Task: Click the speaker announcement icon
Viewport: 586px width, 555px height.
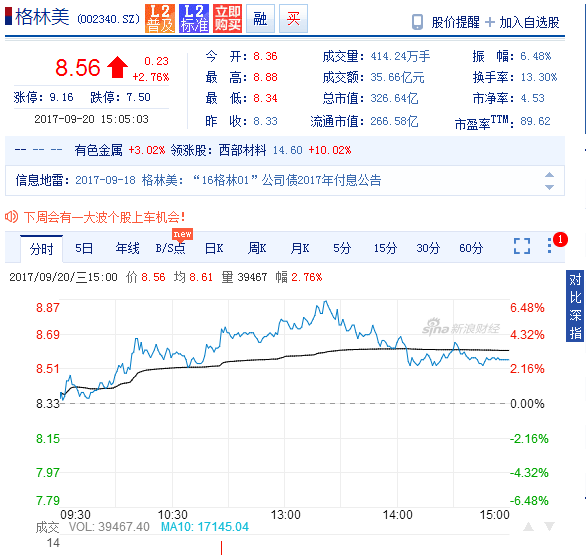Action: (11, 216)
